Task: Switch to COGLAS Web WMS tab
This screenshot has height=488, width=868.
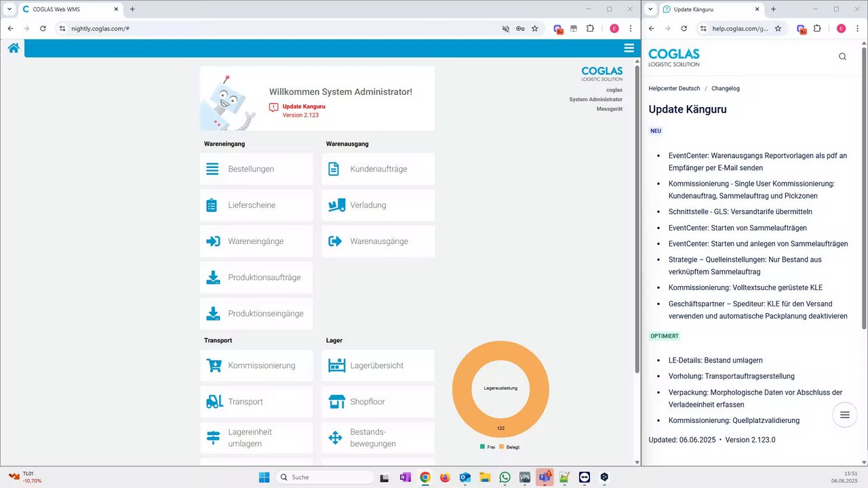Action: (71, 9)
